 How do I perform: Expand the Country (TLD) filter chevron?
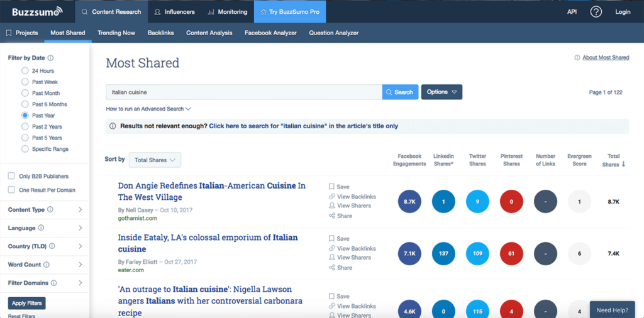coord(80,246)
